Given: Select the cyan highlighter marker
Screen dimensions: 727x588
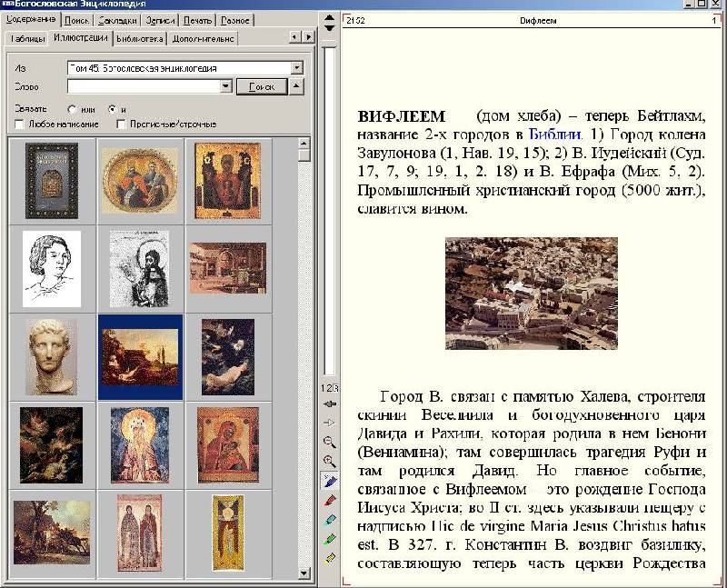Looking at the screenshot, I should pyautogui.click(x=329, y=519).
